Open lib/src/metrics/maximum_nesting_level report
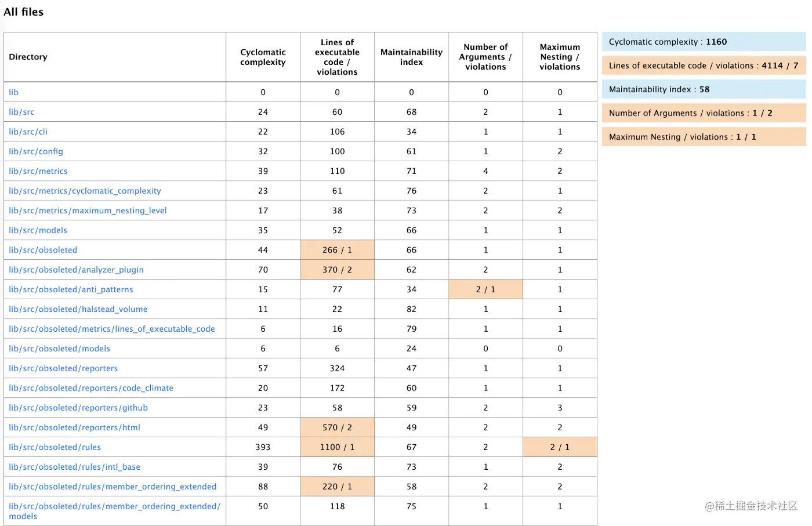812x526 pixels. pos(88,211)
